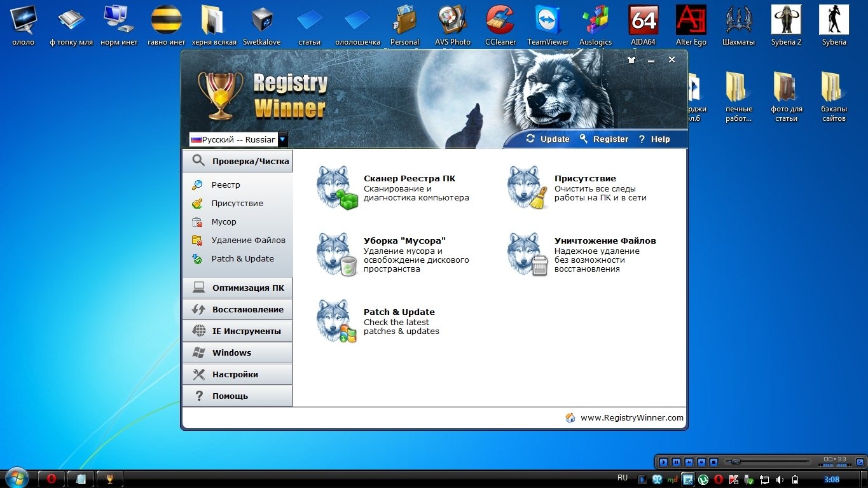Screen dimensions: 868x488
Task: Open the Patch & Update wolf icon
Action: 336,321
